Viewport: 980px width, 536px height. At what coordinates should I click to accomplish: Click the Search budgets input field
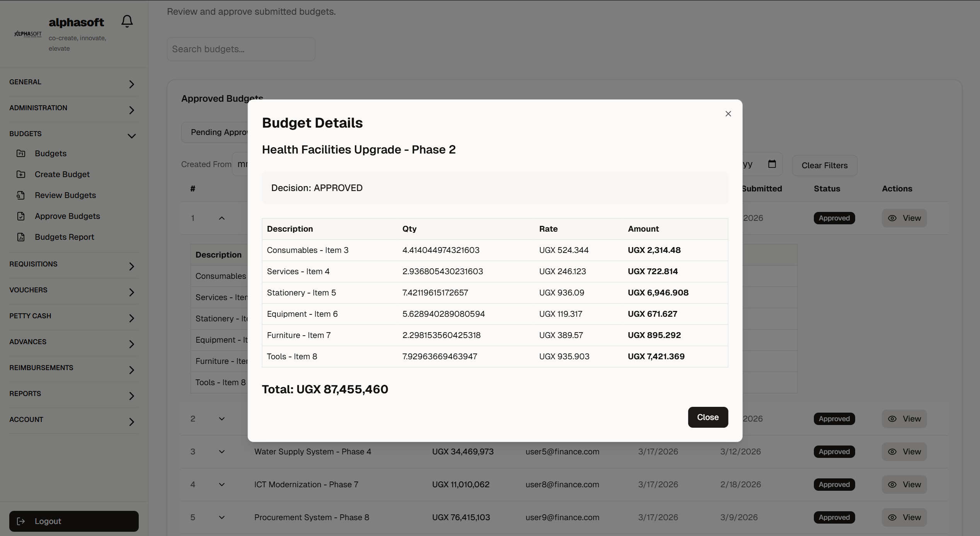[241, 49]
